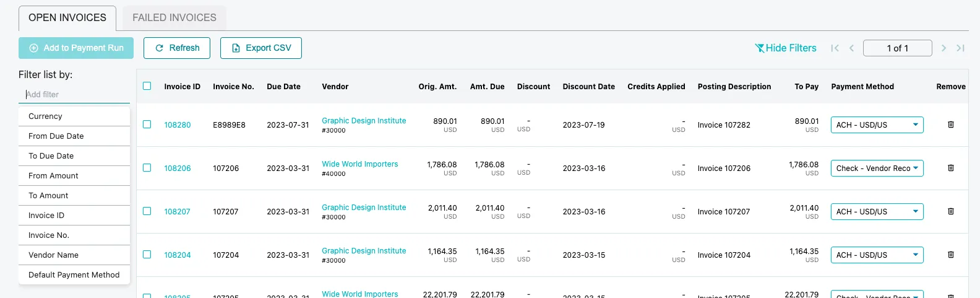
Task: Select all invoices header checkbox
Action: [147, 86]
